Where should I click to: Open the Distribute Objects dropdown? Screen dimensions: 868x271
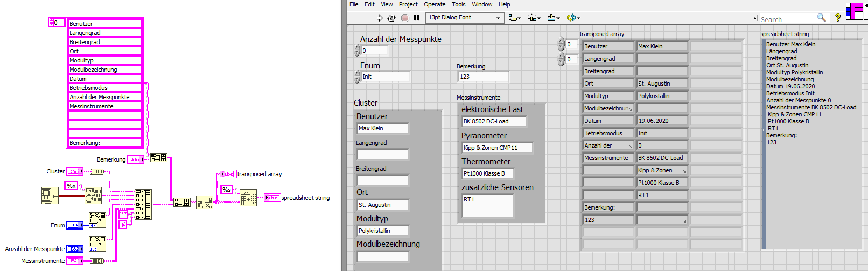[534, 18]
